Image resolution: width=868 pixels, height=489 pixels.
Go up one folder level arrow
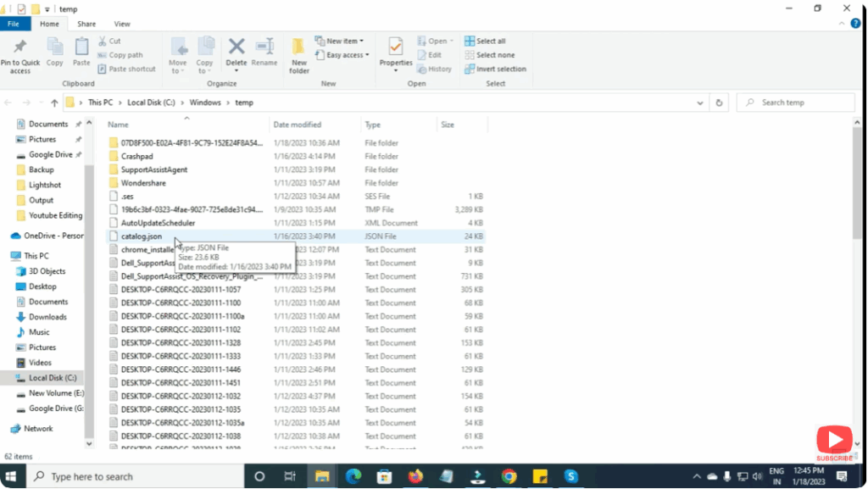click(54, 103)
